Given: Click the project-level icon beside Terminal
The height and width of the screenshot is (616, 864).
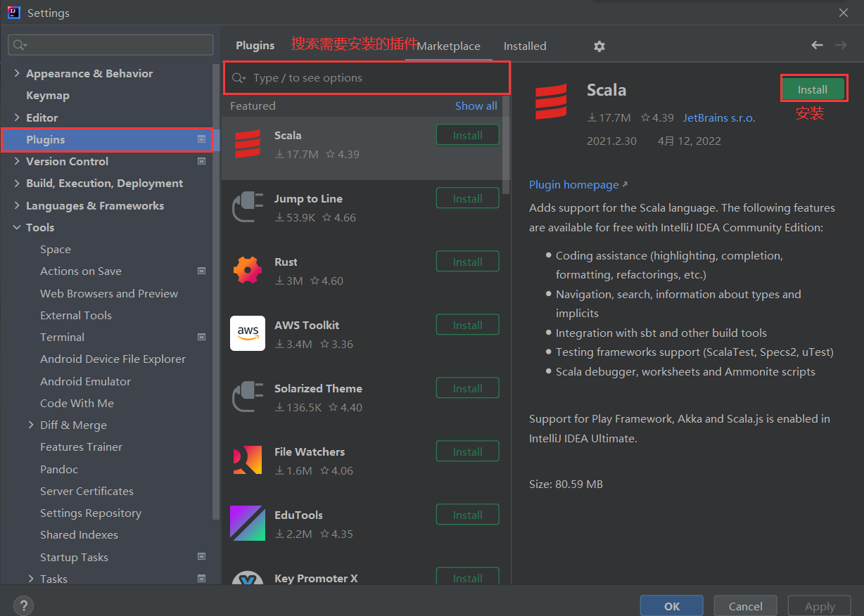Looking at the screenshot, I should (202, 337).
